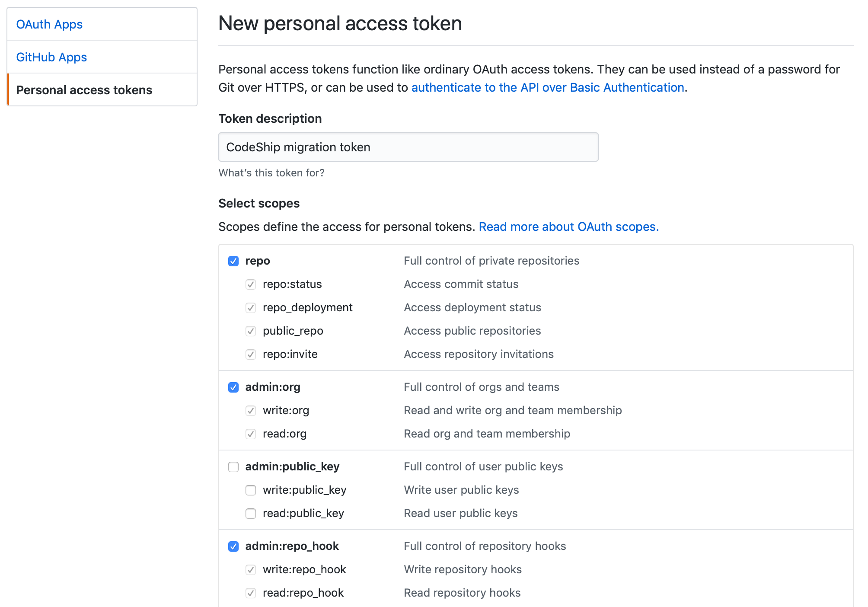This screenshot has height=607, width=868.
Task: Click the repo_deployment checkbox
Action: coord(251,308)
